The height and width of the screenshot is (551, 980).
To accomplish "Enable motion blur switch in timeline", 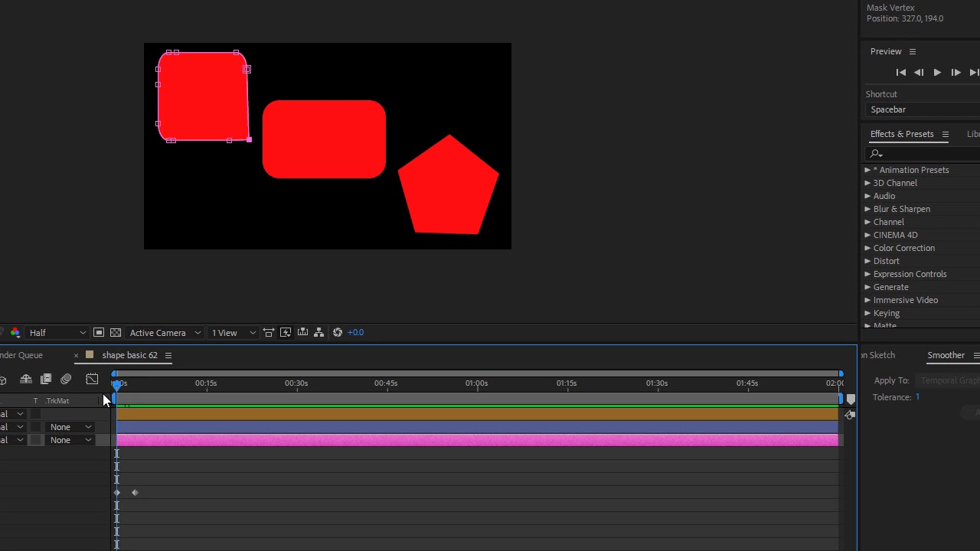I will [x=66, y=379].
